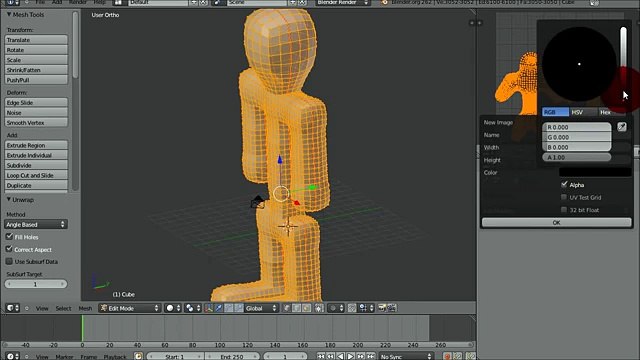This screenshot has width=640, height=360.
Task: Switch color picker to HSV tab
Action: pyautogui.click(x=583, y=112)
